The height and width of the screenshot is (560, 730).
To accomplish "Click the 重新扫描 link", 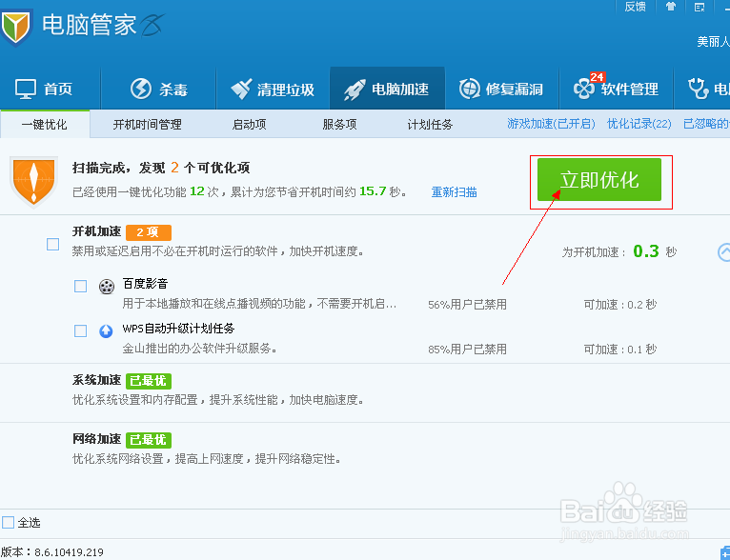I will pyautogui.click(x=454, y=191).
